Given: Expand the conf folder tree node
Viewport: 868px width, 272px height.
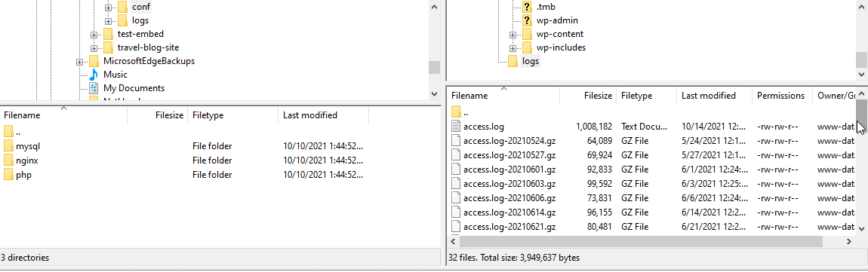Looking at the screenshot, I should [109, 8].
